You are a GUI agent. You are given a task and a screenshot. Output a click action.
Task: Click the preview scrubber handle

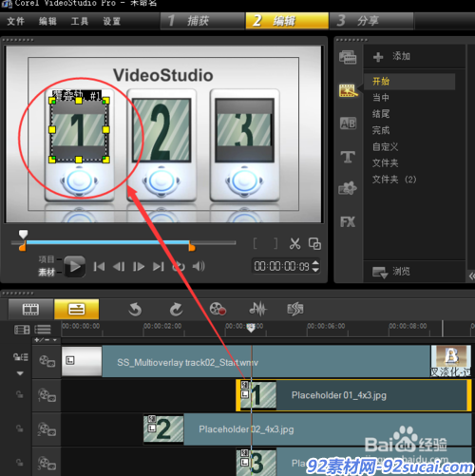pos(23,235)
